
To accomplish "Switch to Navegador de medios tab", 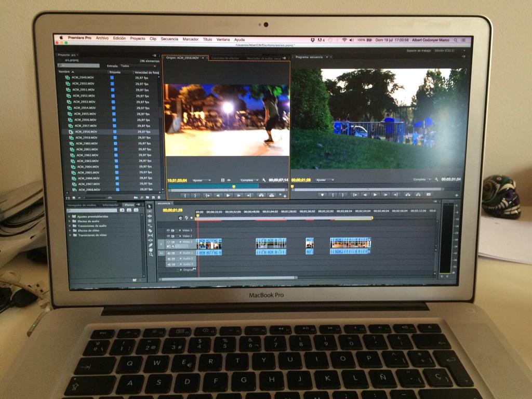I will coord(82,205).
